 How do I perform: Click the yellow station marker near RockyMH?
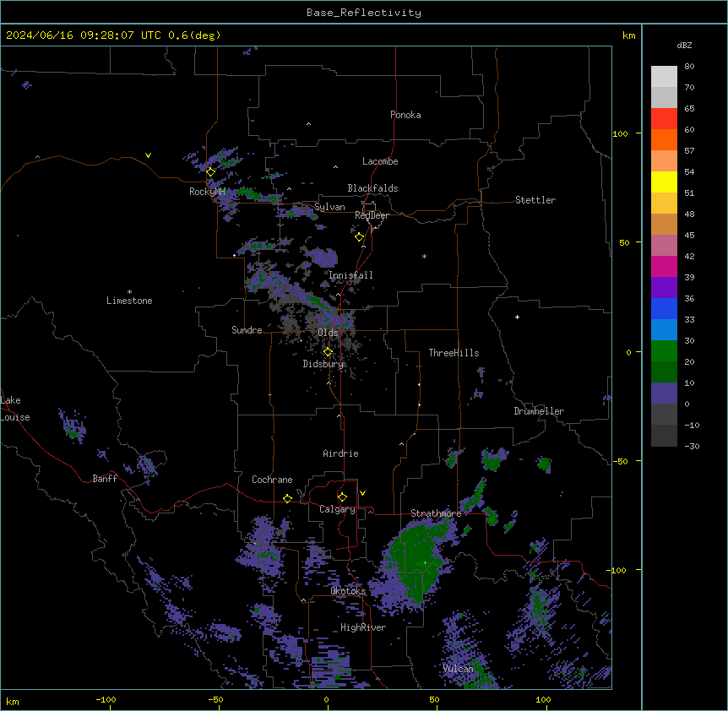tap(210, 172)
